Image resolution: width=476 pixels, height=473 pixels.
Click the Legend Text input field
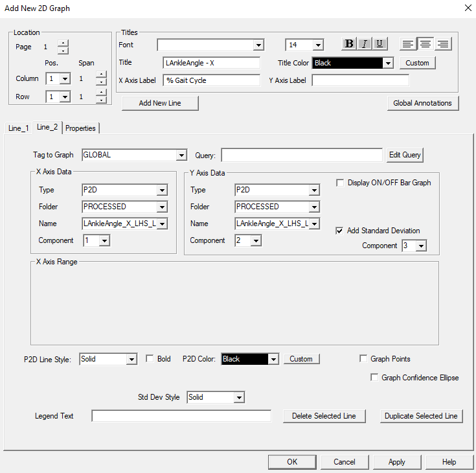coord(181,416)
